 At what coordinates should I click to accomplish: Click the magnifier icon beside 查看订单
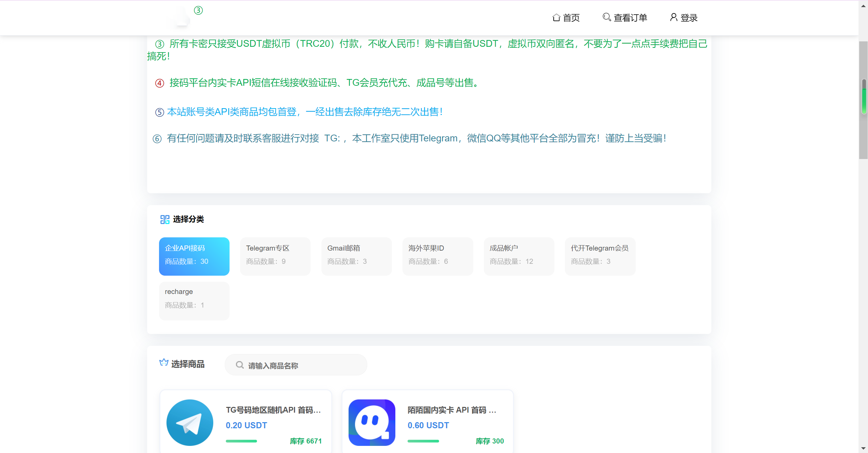607,17
